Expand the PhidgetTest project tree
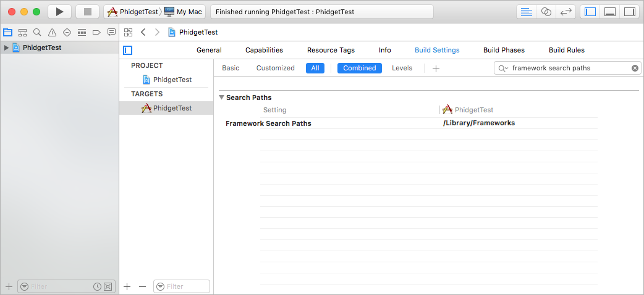 (6, 48)
